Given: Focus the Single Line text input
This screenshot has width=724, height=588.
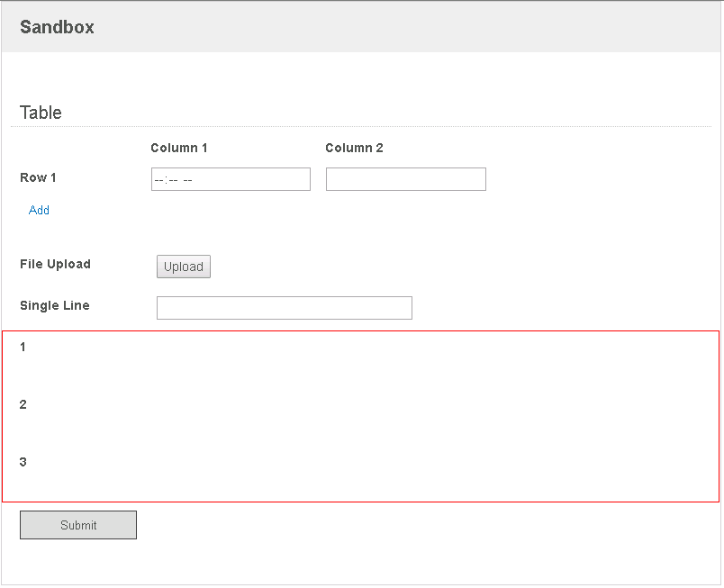Looking at the screenshot, I should point(284,308).
